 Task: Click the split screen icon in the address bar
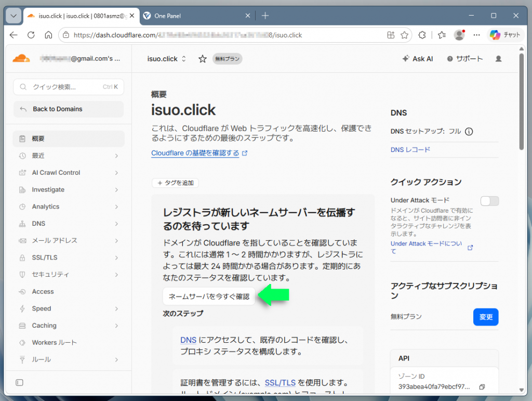click(391, 35)
